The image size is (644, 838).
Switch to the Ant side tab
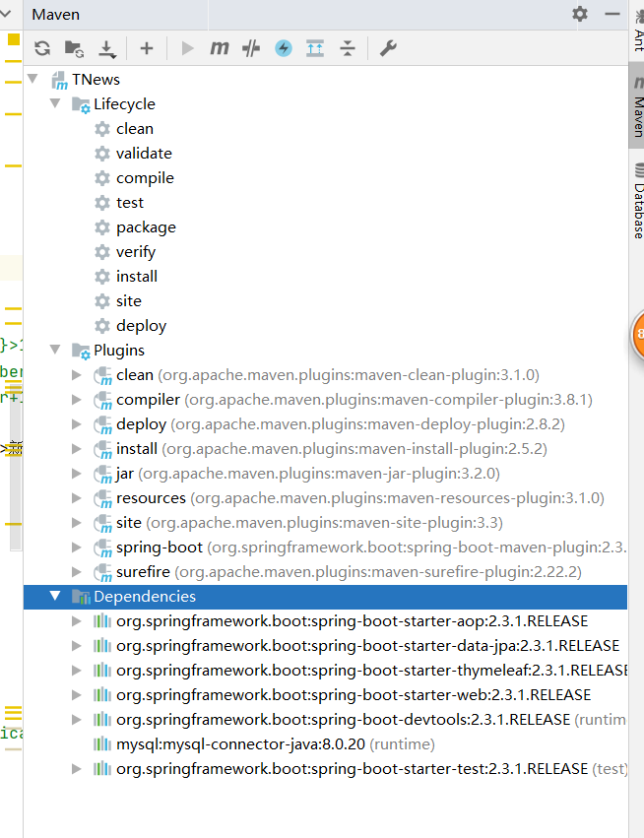[637, 31]
